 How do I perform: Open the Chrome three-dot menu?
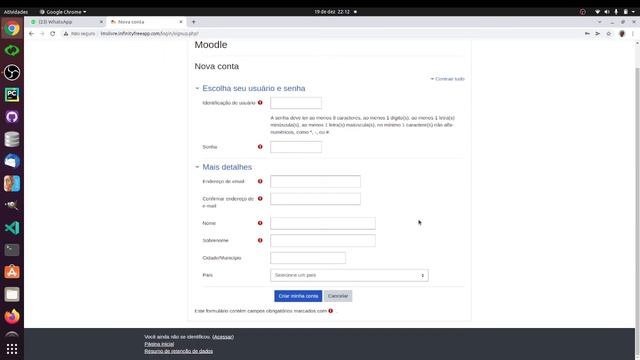pos(633,33)
